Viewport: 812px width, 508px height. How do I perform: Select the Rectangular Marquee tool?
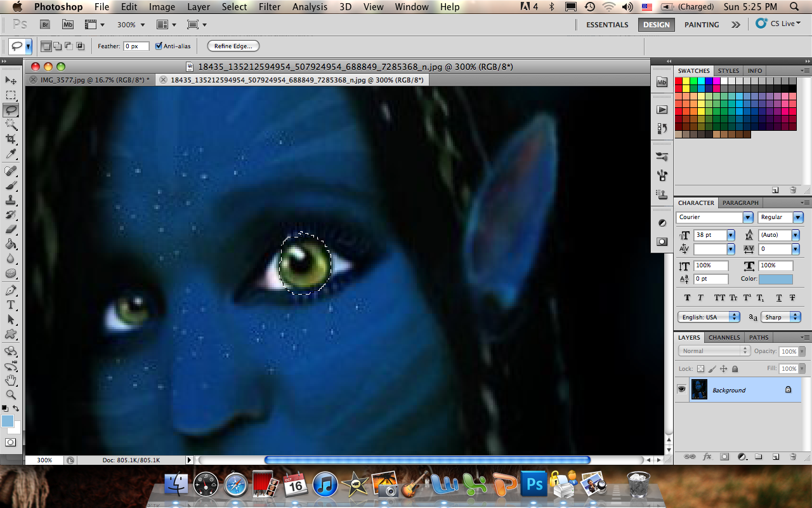click(x=11, y=95)
